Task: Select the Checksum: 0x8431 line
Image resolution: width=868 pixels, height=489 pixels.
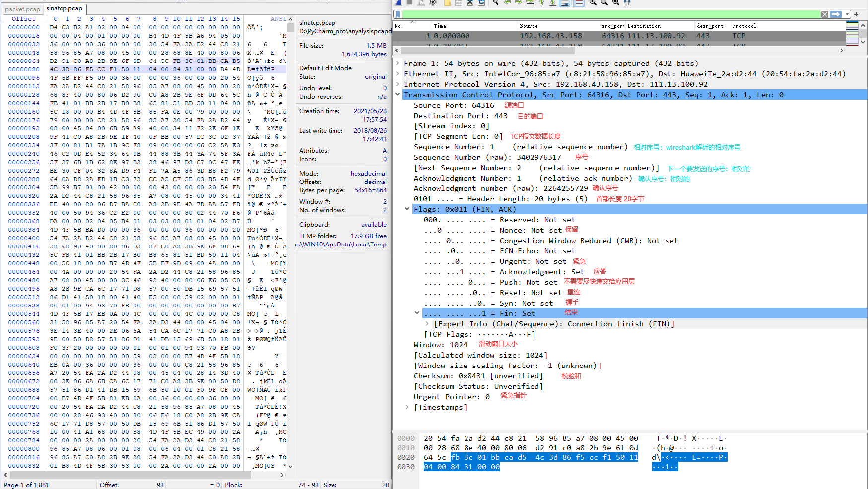Action: pyautogui.click(x=478, y=376)
